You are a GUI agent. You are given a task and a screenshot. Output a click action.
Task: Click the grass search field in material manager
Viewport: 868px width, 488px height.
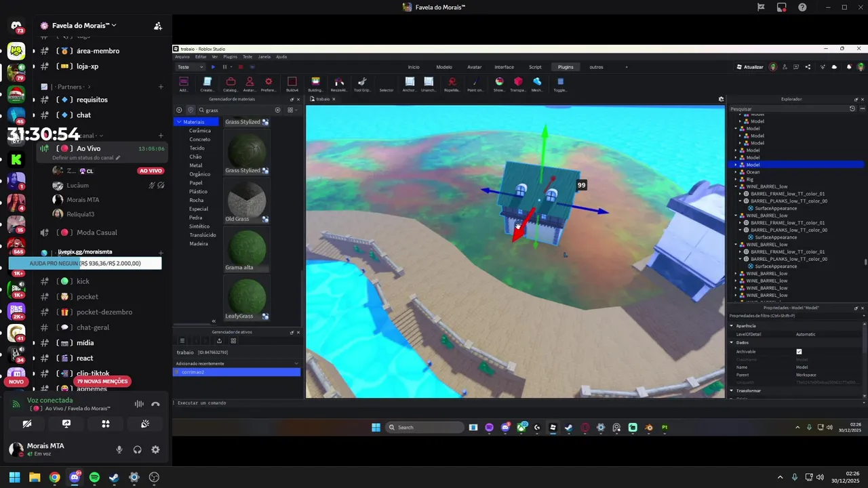[x=239, y=110]
